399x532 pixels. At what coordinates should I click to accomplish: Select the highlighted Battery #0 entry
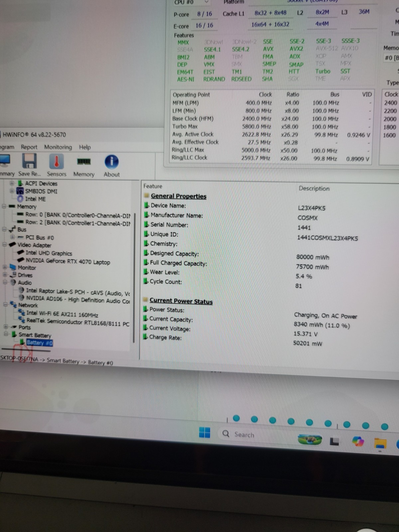[39, 342]
